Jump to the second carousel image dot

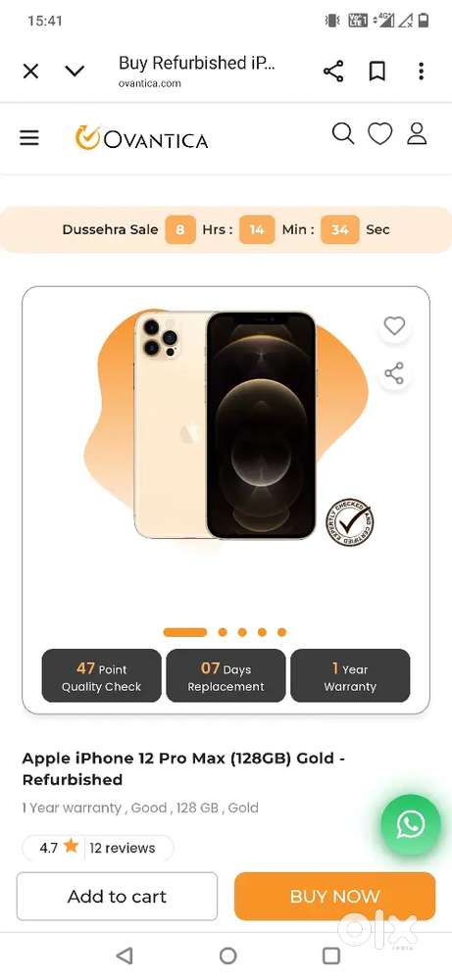[223, 632]
